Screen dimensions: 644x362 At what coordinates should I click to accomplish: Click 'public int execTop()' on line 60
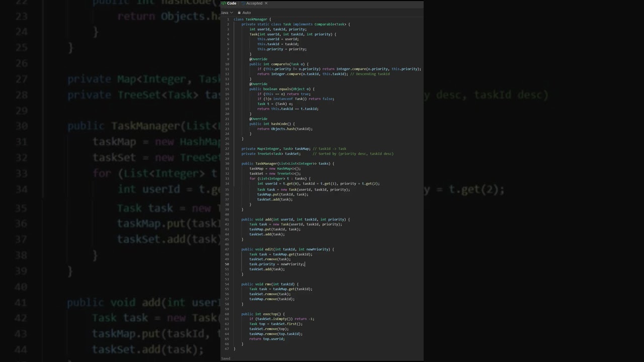(x=261, y=314)
